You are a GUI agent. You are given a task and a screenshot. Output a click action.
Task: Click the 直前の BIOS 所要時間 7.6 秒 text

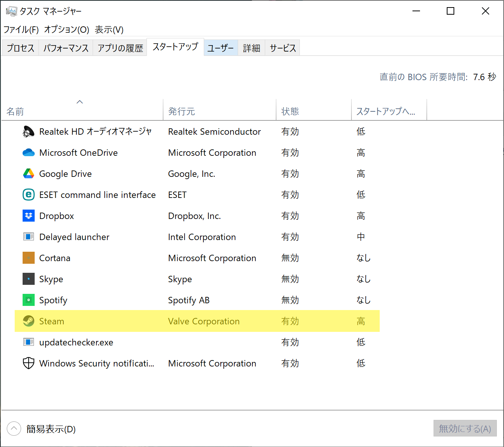[x=438, y=77]
